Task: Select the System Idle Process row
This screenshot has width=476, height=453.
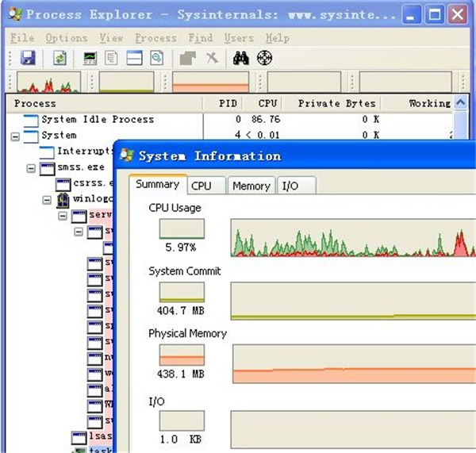Action: click(98, 120)
